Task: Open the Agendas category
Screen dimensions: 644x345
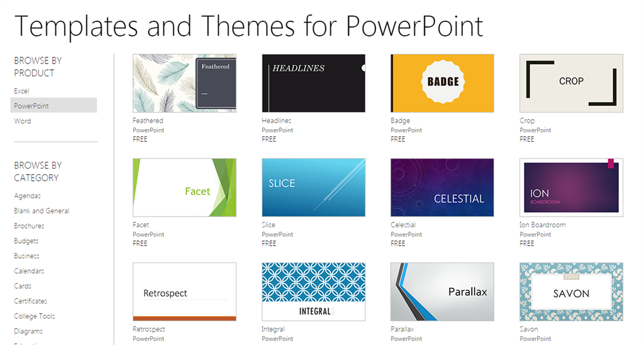Action: point(27,196)
